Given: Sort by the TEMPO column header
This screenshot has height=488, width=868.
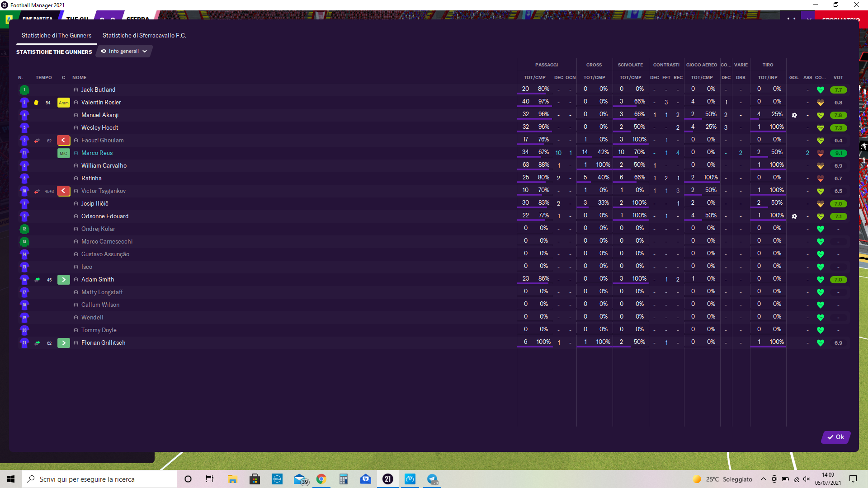Looking at the screenshot, I should click(x=44, y=78).
